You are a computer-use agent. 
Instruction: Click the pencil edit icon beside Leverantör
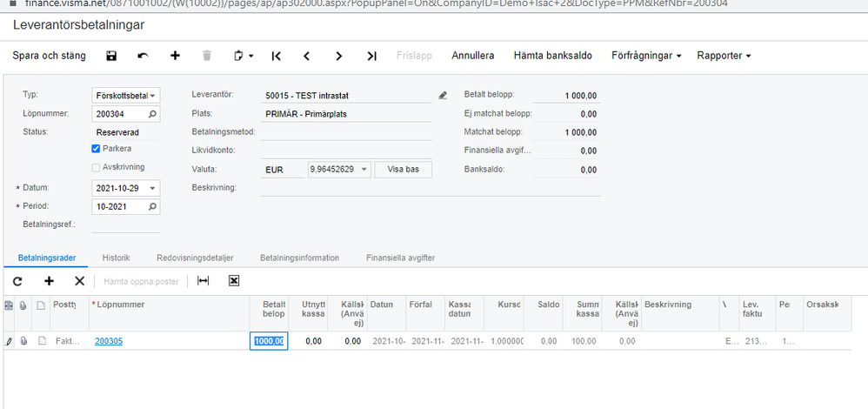[443, 96]
